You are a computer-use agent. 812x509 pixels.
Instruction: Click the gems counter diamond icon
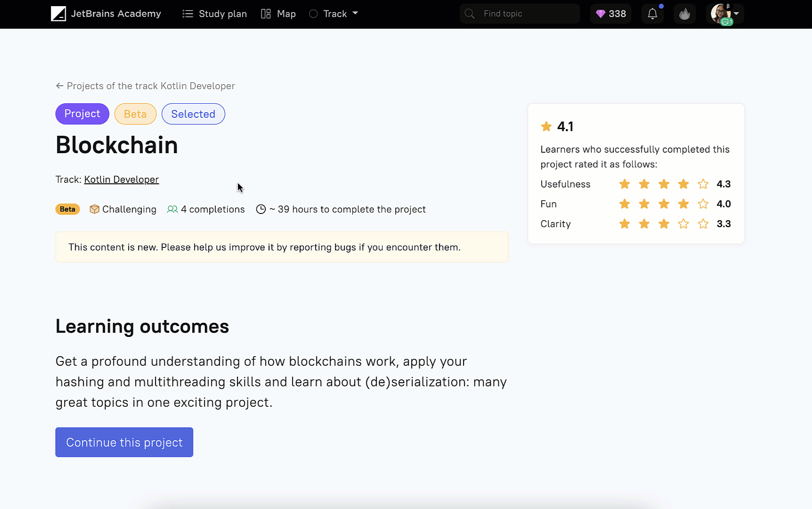click(601, 14)
